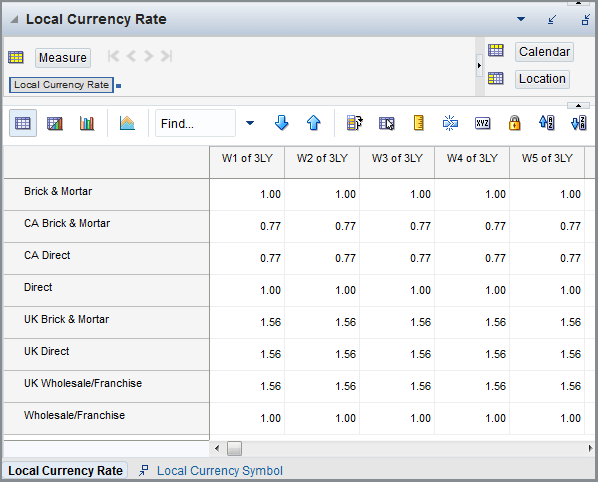Open the view menu dropdown in title bar
Viewport: 598px width, 482px height.
(x=521, y=19)
